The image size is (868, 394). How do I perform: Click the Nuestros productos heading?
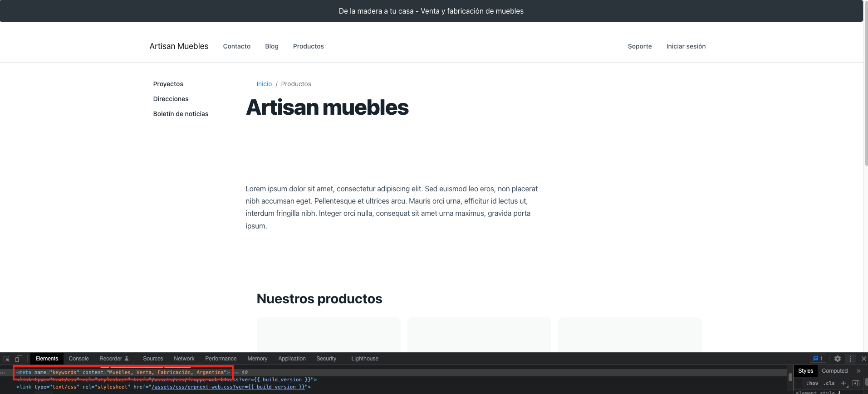click(x=319, y=299)
